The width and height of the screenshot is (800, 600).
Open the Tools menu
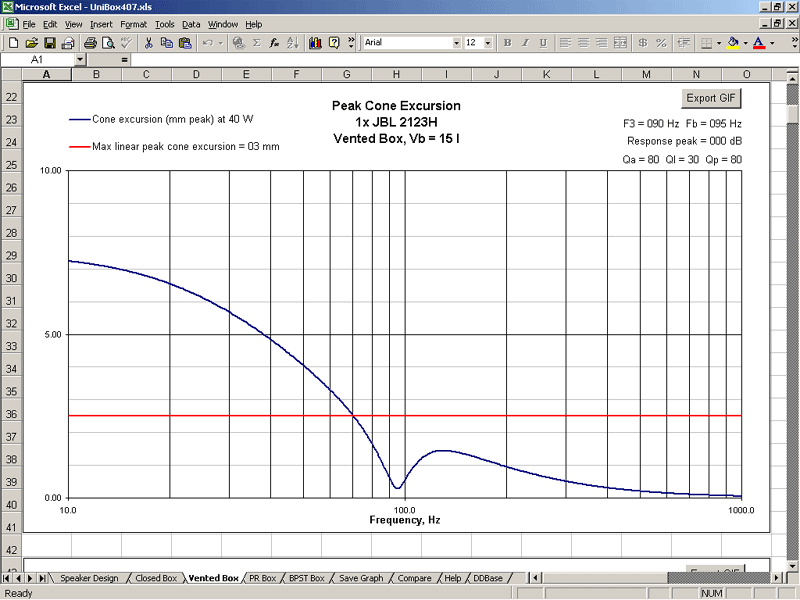click(x=164, y=24)
